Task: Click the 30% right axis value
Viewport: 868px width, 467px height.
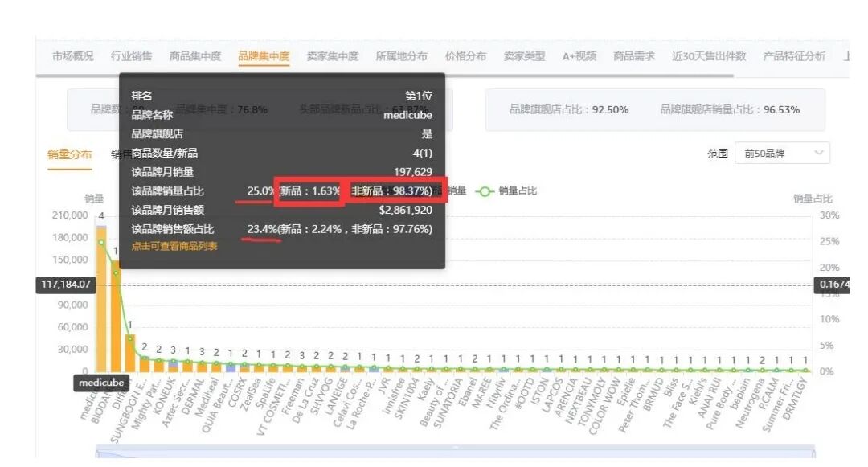Action: (x=829, y=215)
